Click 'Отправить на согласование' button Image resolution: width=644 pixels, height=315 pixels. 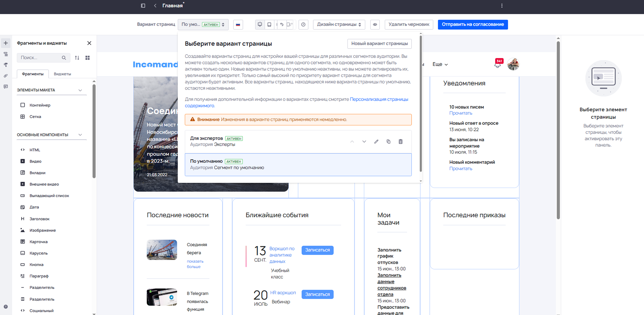[x=473, y=24]
